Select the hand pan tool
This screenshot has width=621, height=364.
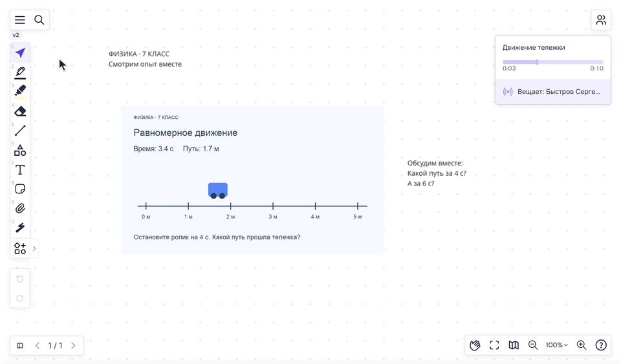(475, 345)
